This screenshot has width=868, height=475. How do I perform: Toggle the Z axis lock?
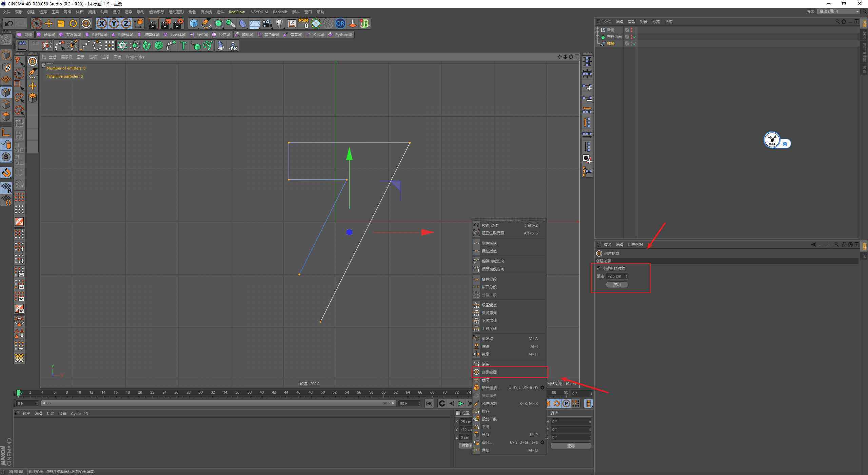point(126,23)
